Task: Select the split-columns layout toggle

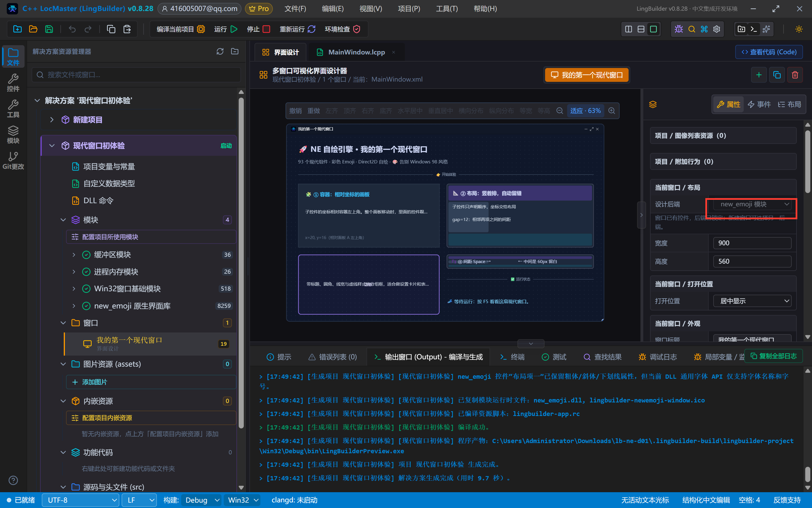Action: 628,29
